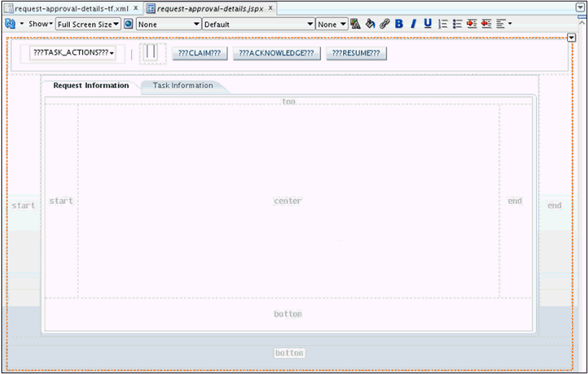Image resolution: width=588 pixels, height=374 pixels.
Task: Select the Request Information tab
Action: pos(91,86)
